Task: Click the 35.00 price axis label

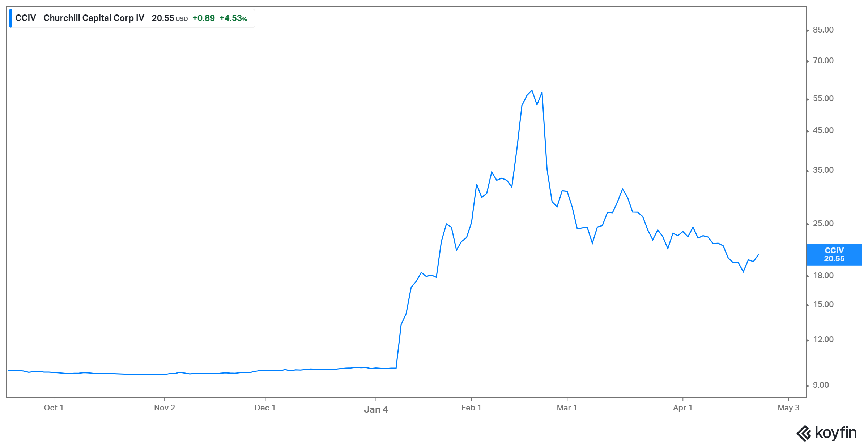Action: (823, 170)
